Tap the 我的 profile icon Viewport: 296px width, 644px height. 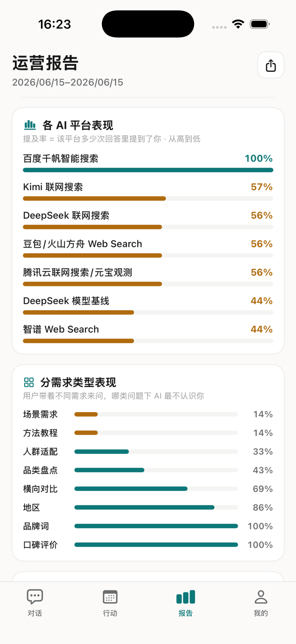(261, 596)
